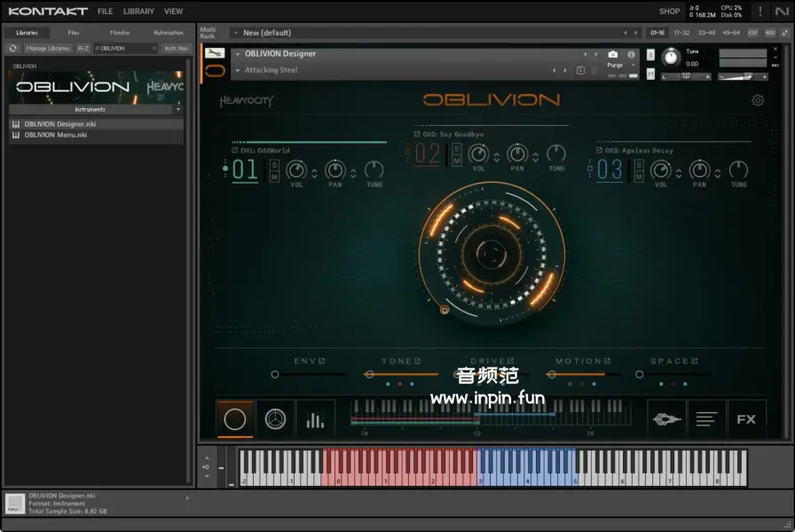Viewport: 795px width, 532px height.
Task: Open the bar-graph mixer view icon
Action: tap(315, 419)
